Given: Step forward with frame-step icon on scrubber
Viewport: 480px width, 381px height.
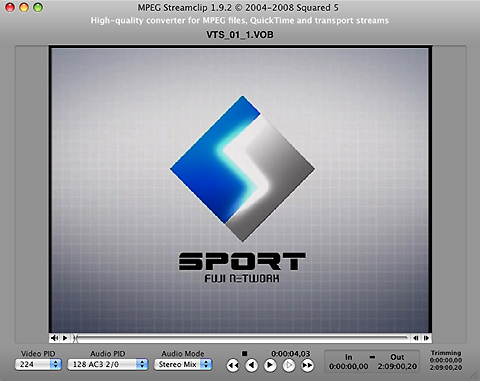Looking at the screenshot, I should click(426, 338).
